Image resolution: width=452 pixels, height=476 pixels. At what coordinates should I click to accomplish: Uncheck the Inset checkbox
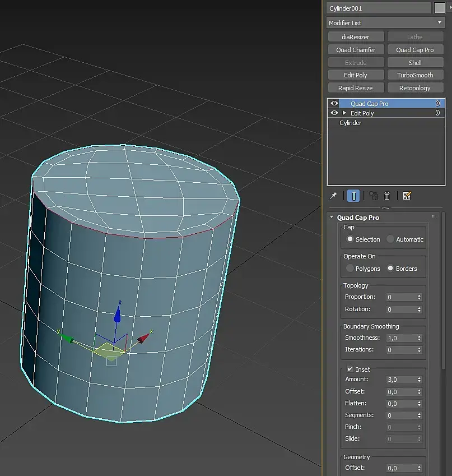point(350,369)
